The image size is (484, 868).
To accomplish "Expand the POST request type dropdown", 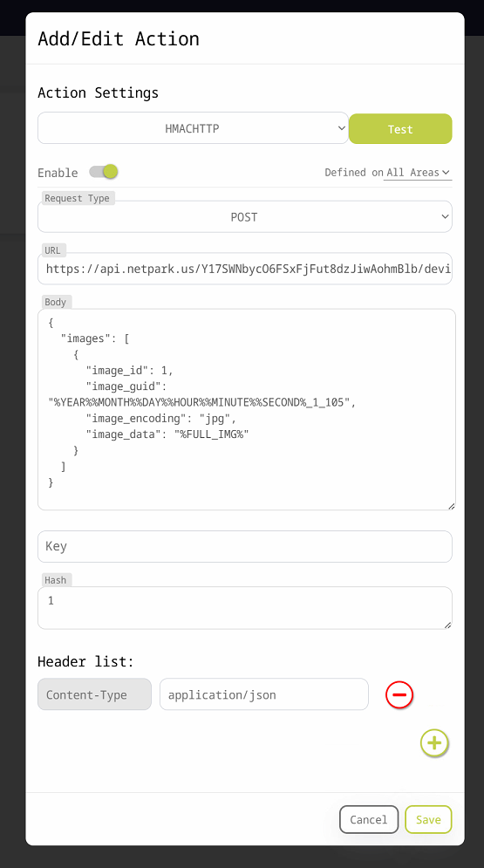I will pos(244,216).
